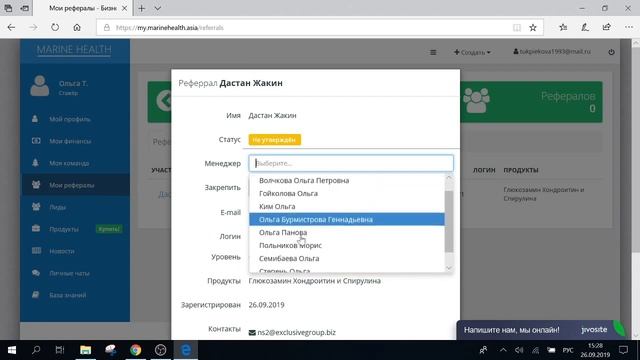The width and height of the screenshot is (640, 360).
Task: Click ns2@exclusivegroup.biz contact email
Action: tap(296, 333)
